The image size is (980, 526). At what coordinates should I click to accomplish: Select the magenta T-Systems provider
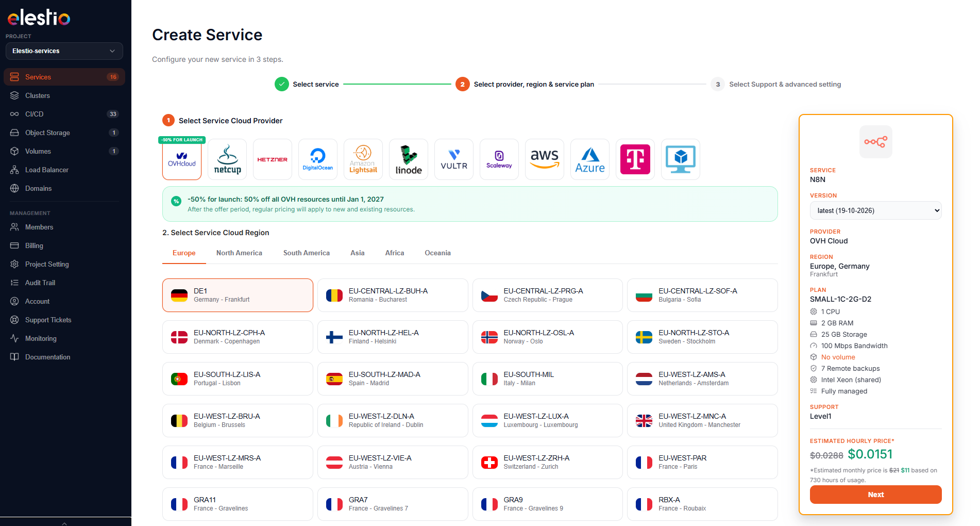click(x=635, y=159)
